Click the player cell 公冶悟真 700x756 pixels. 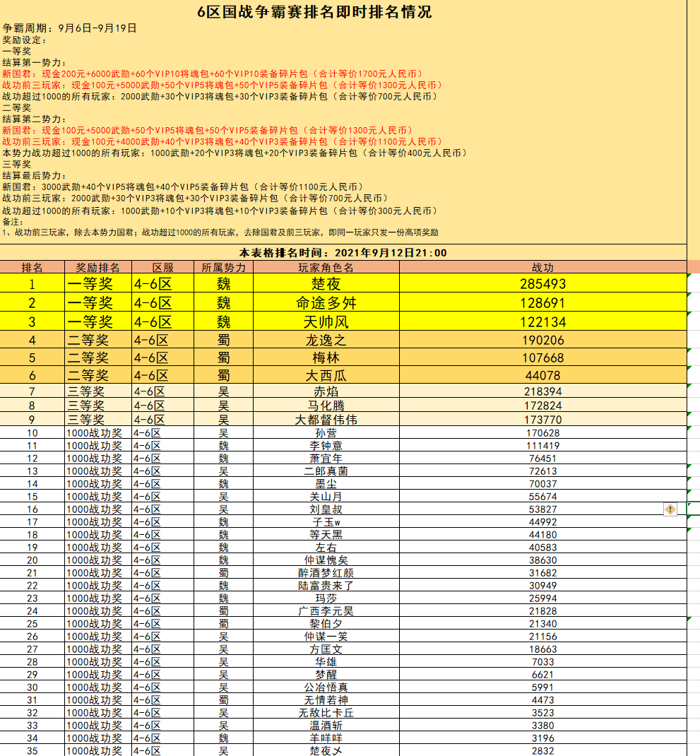(326, 687)
